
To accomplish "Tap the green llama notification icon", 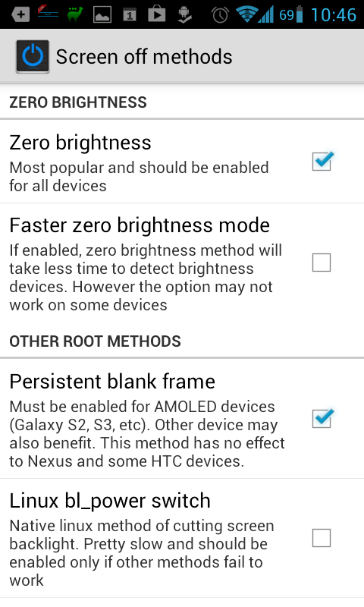I will click(x=74, y=14).
